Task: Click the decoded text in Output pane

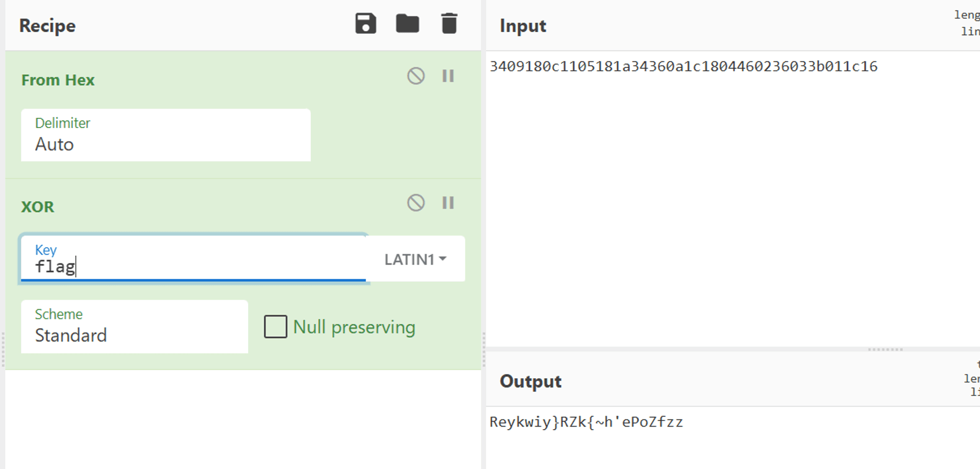Action: pos(586,422)
